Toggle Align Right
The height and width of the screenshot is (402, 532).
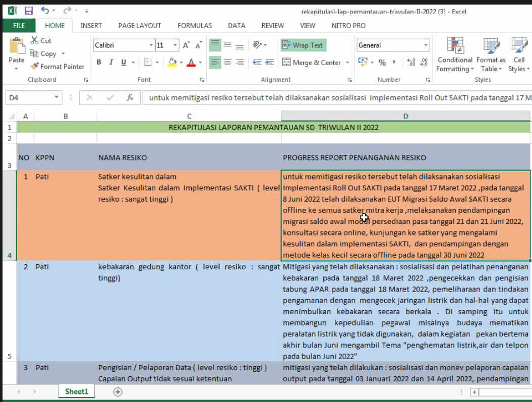tap(240, 62)
